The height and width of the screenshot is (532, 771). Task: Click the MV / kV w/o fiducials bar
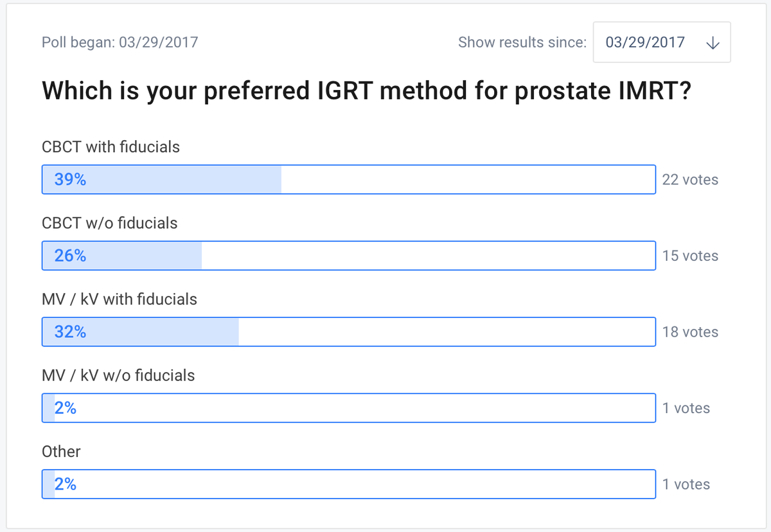click(349, 408)
